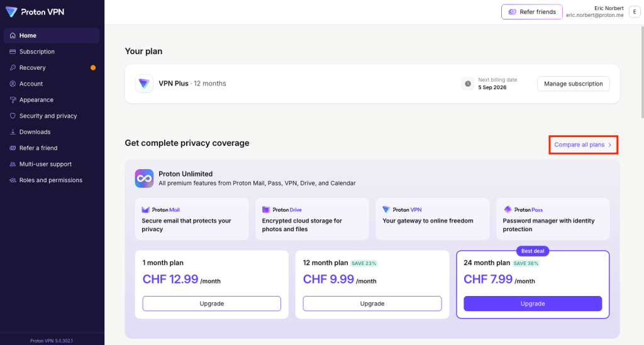Upgrade to the 24 month plan

click(x=533, y=304)
